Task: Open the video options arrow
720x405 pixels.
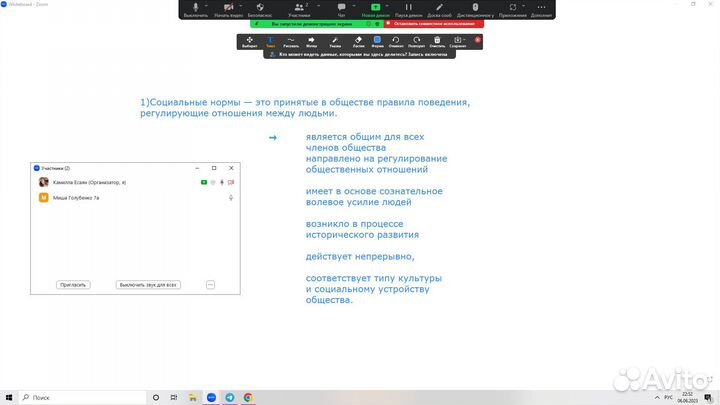Action: click(x=241, y=6)
